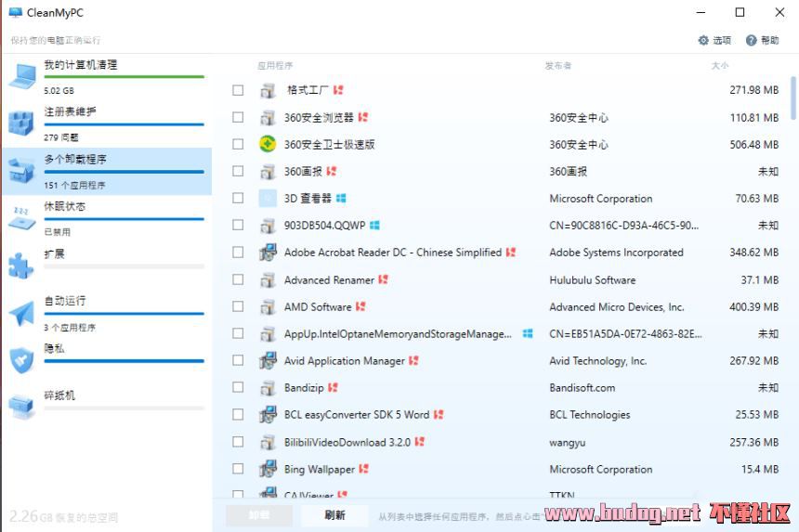Click the 注册表维护 blue progress bar

click(x=124, y=124)
